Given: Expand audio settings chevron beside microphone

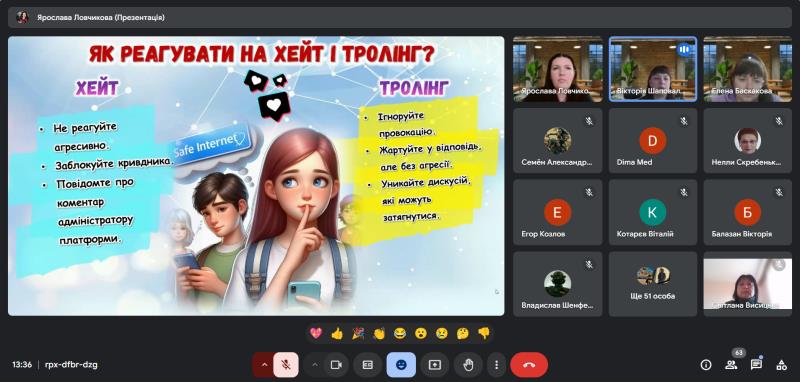Looking at the screenshot, I should pos(264,365).
